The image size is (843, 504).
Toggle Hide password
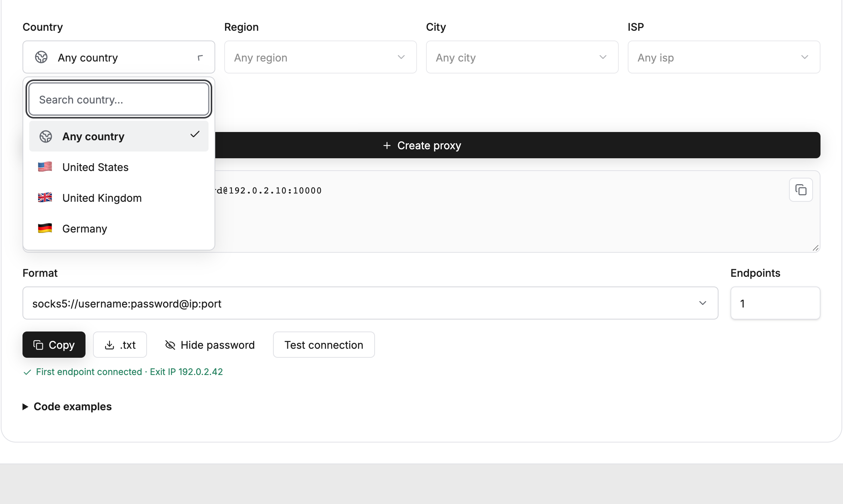[x=210, y=345]
